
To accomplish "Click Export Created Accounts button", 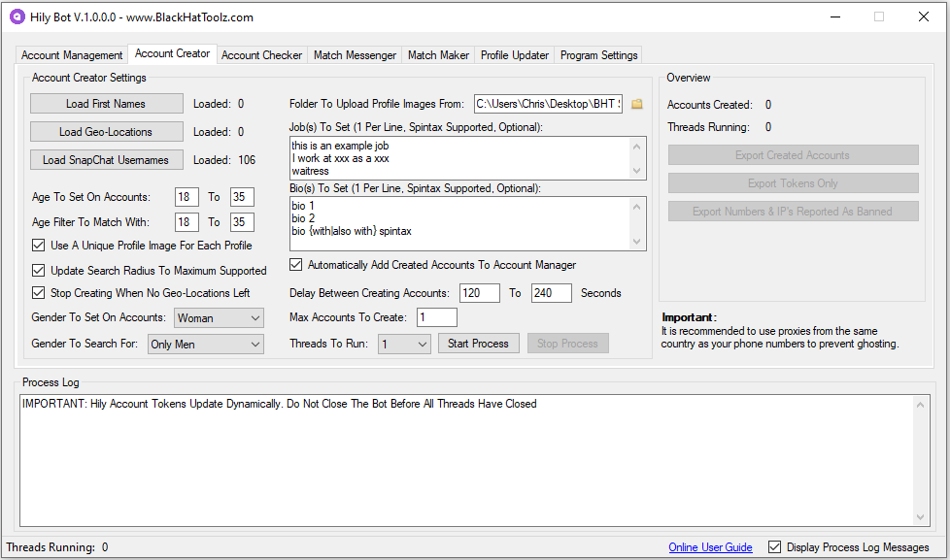I will [x=793, y=155].
